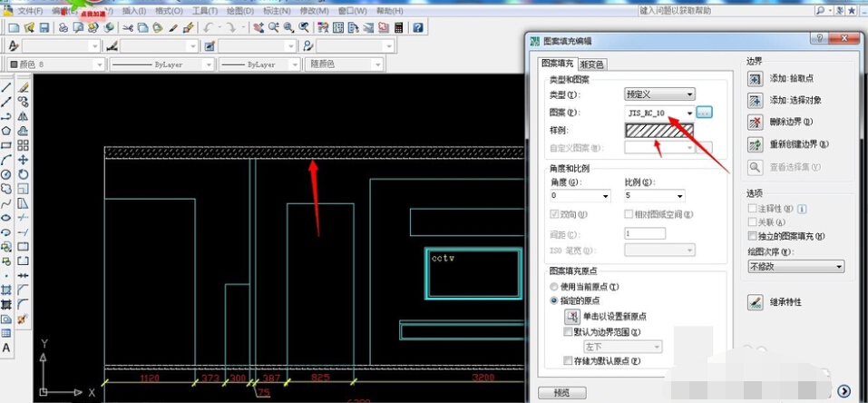Click Remove Boundaries icon (删除边界)
Viewport: 868px width, 403px height.
pos(756,122)
